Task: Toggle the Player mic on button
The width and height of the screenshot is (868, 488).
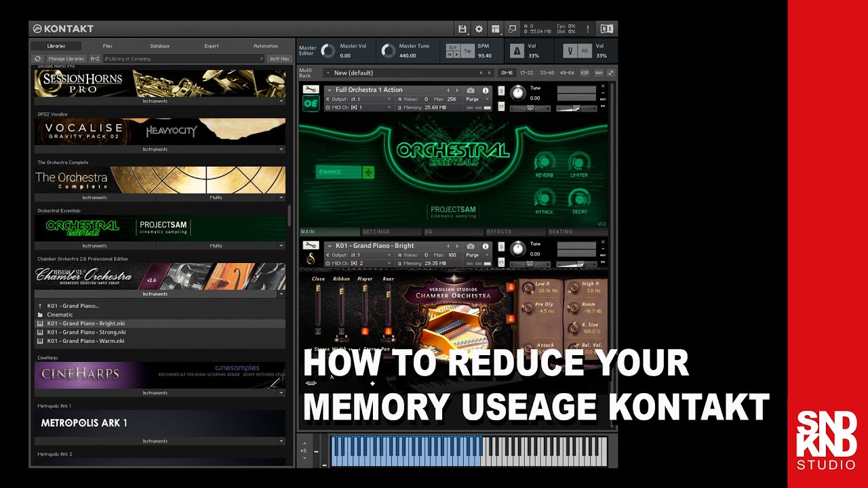Action: tap(365, 331)
